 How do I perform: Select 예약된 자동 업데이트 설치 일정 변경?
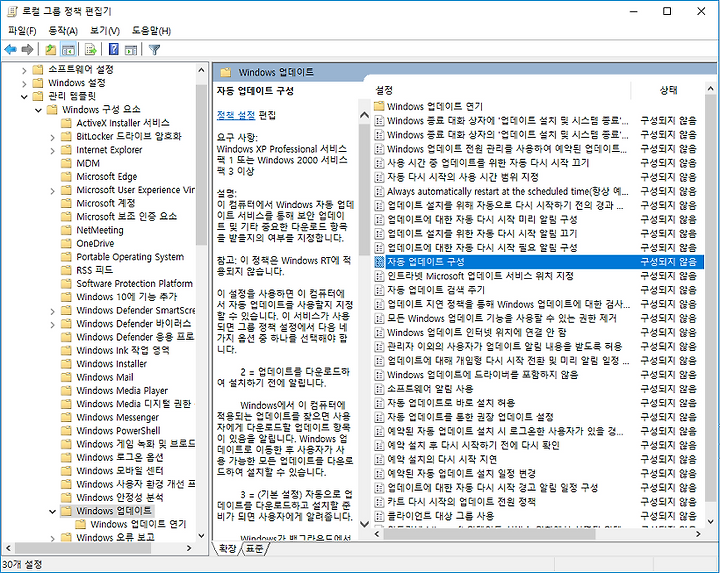click(461, 473)
